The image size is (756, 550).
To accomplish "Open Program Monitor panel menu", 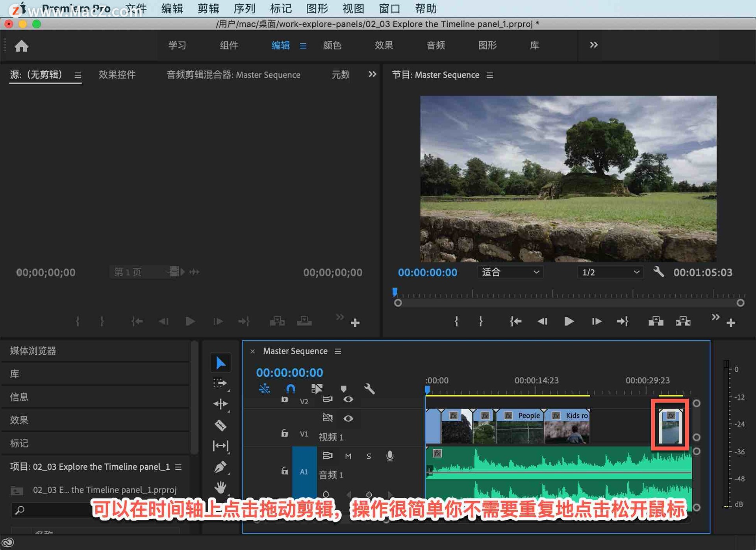I will click(489, 75).
